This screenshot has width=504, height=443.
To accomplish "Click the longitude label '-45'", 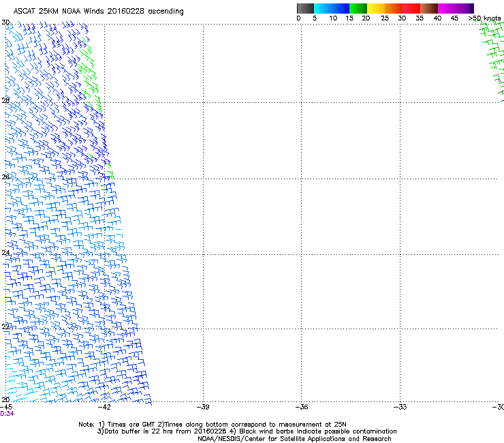I will pyautogui.click(x=6, y=407).
